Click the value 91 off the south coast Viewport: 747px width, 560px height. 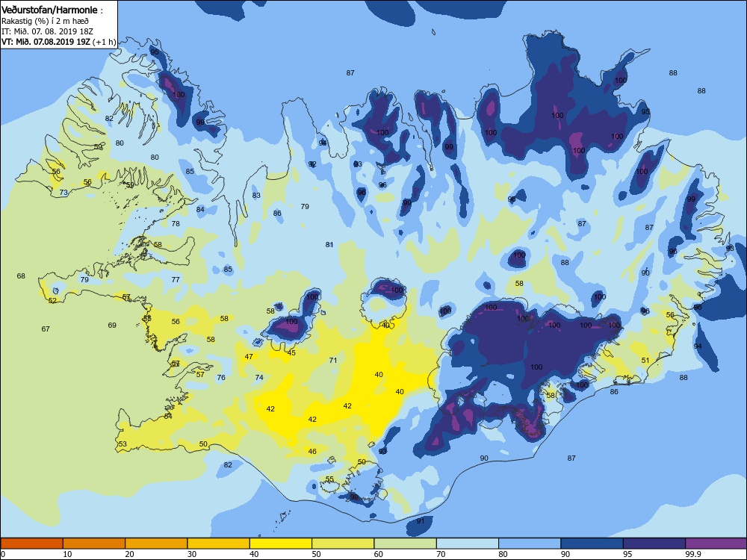(421, 521)
